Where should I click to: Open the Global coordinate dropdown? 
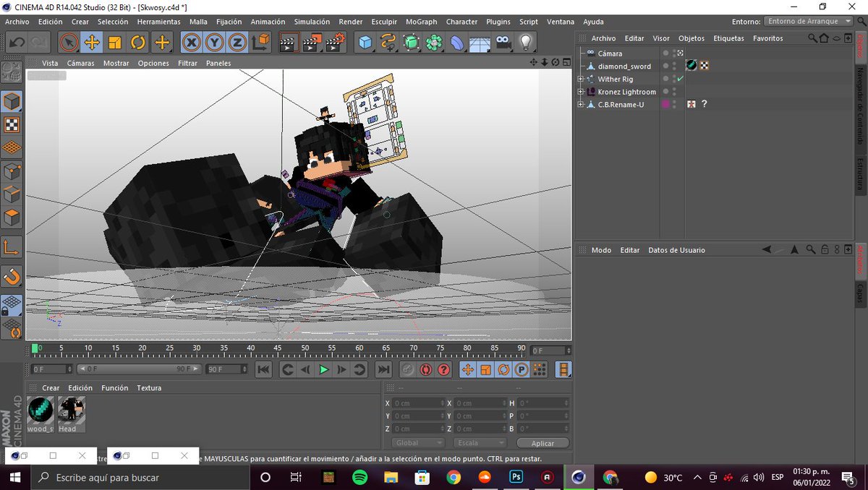418,442
